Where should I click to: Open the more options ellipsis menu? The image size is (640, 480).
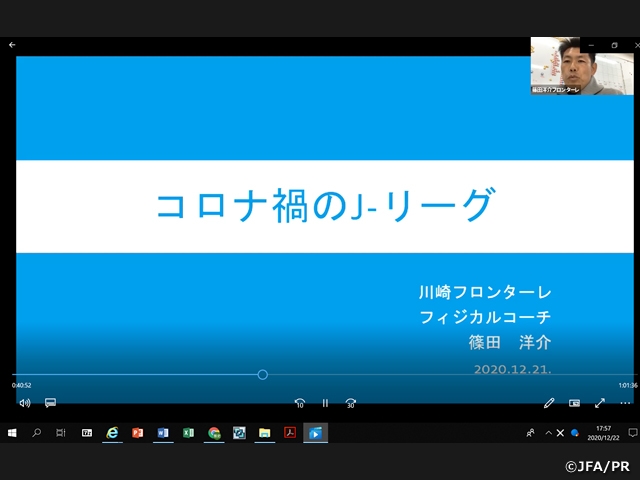625,403
